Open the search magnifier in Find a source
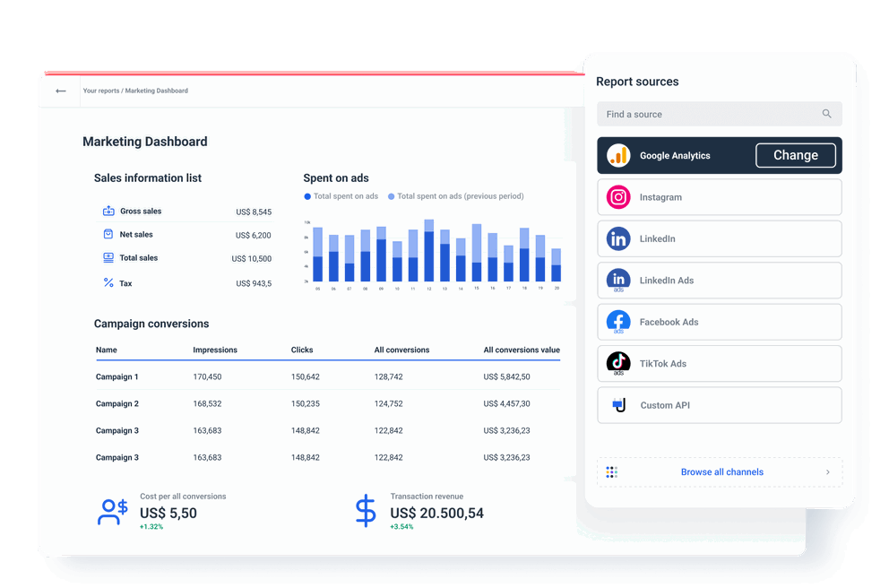This screenshot has height=588, width=889. pos(826,114)
